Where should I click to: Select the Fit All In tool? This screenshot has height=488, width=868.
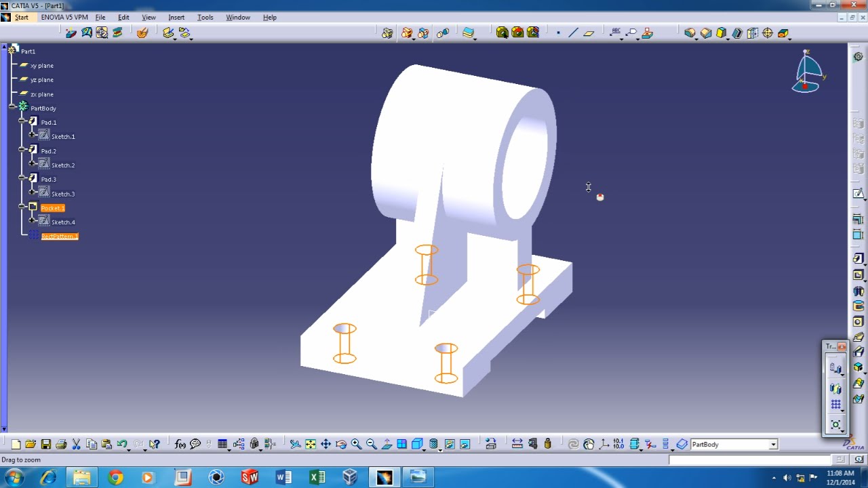click(x=311, y=445)
